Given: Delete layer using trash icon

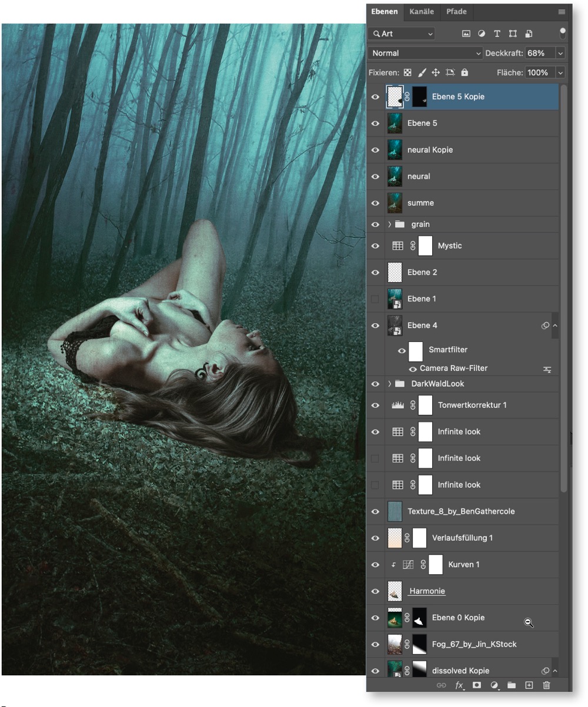Looking at the screenshot, I should coord(546,685).
